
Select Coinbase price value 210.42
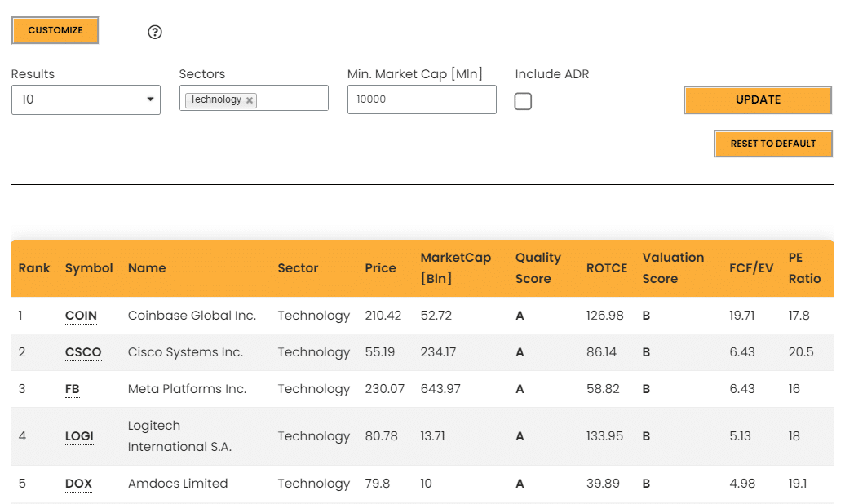(x=383, y=316)
